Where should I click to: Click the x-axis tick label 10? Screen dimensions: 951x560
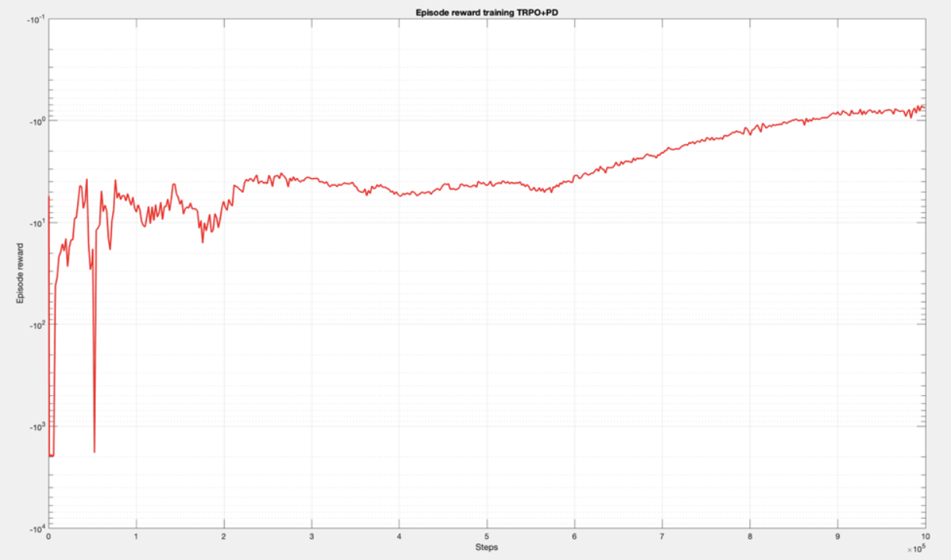924,537
